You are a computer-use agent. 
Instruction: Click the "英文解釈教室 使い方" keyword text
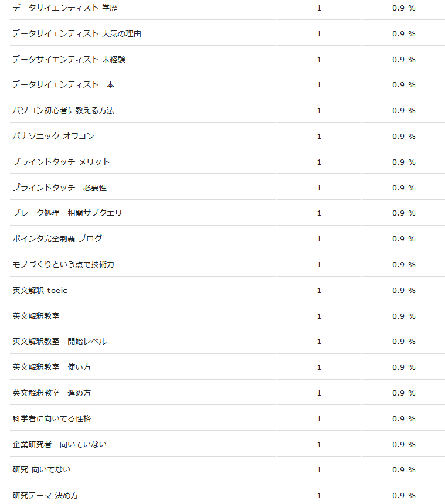click(52, 367)
